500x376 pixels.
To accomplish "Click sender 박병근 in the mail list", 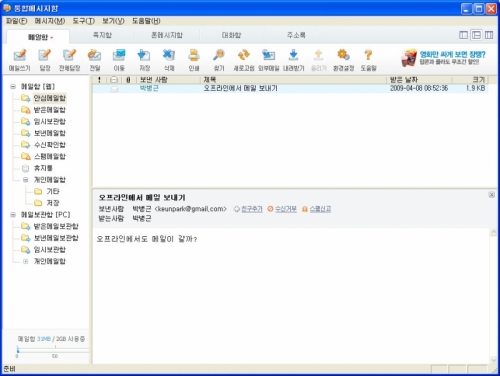I will click(149, 88).
